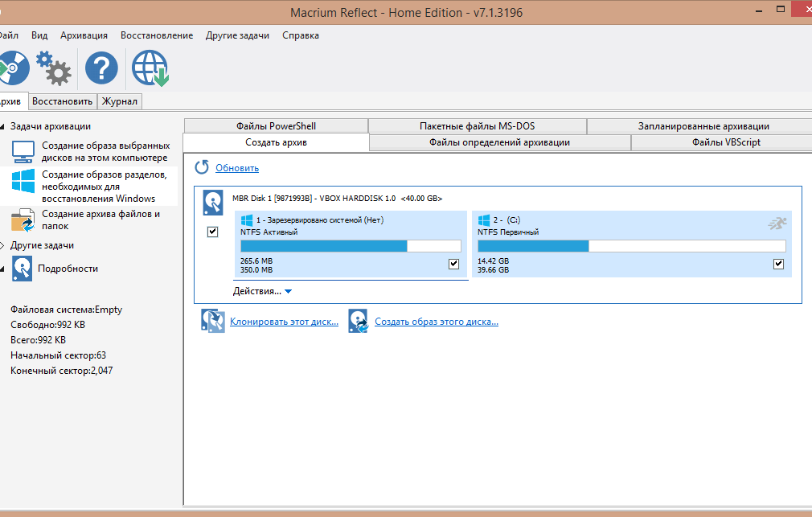
Task: Click the 14.42 GB used size value
Action: pos(493,261)
